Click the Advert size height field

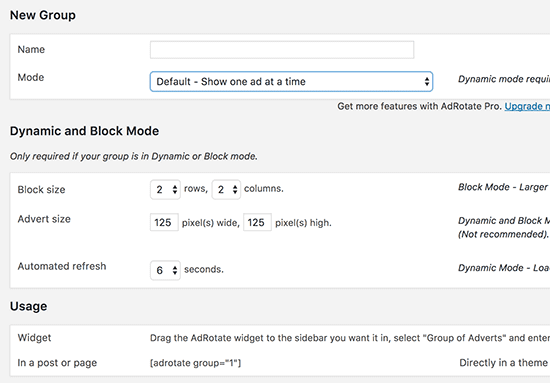[257, 222]
